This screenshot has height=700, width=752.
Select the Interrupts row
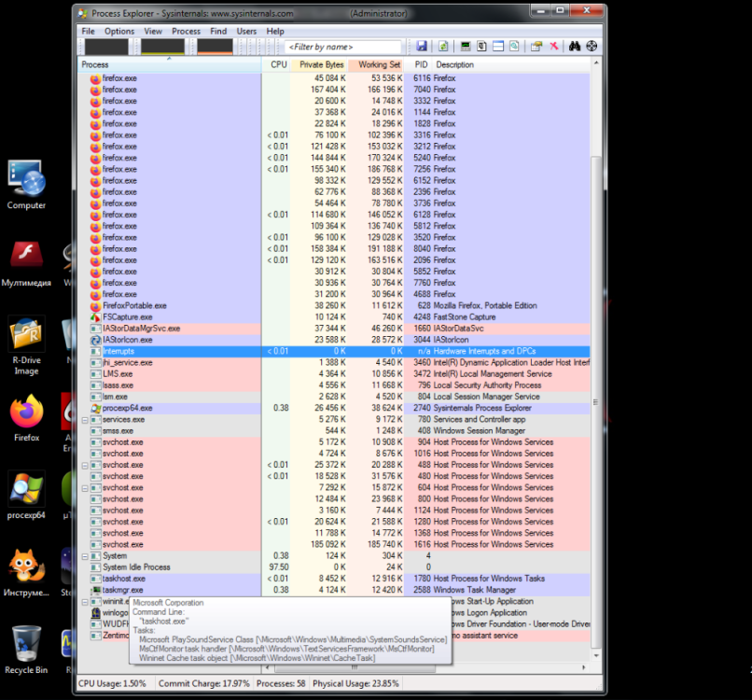[334, 351]
